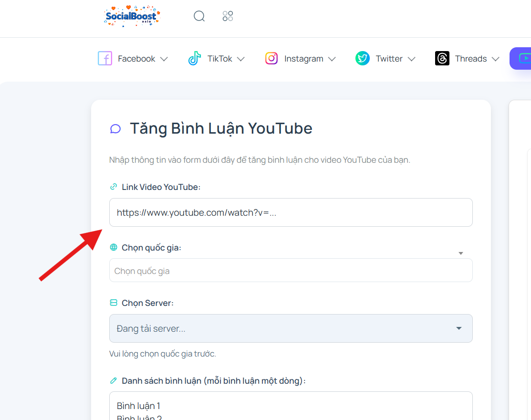The height and width of the screenshot is (420, 531).
Task: Click the server icon beside Chọn Server
Action: [114, 303]
